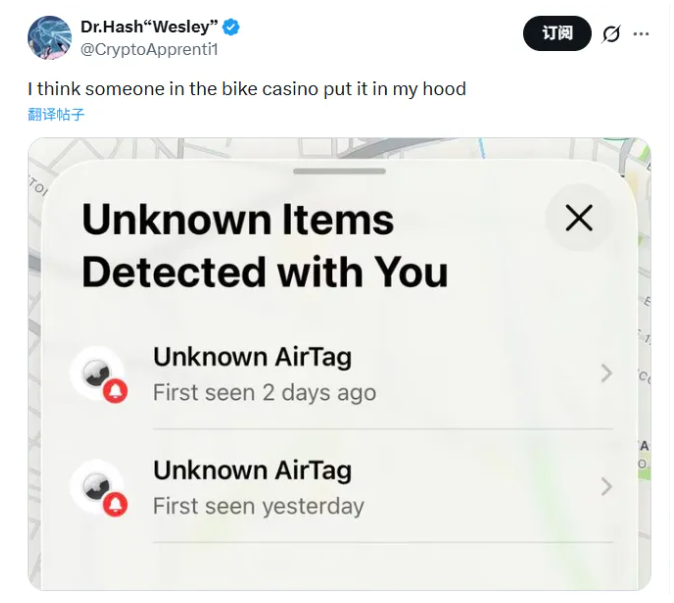Open Dr.Hash Wesley's profile avatar
The height and width of the screenshot is (603, 674).
click(x=49, y=38)
